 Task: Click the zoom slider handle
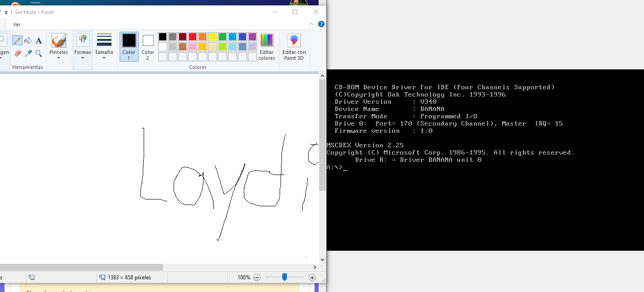(x=284, y=277)
